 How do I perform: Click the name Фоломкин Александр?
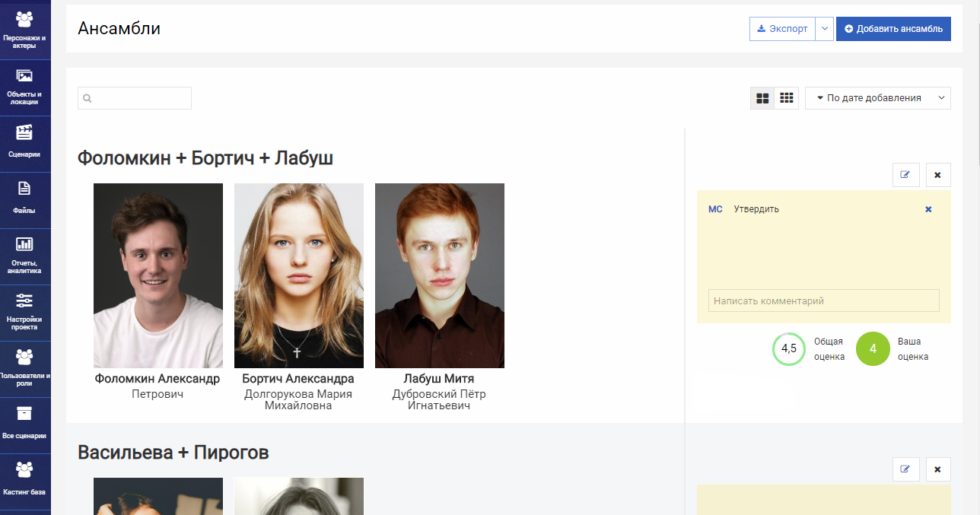pos(157,379)
